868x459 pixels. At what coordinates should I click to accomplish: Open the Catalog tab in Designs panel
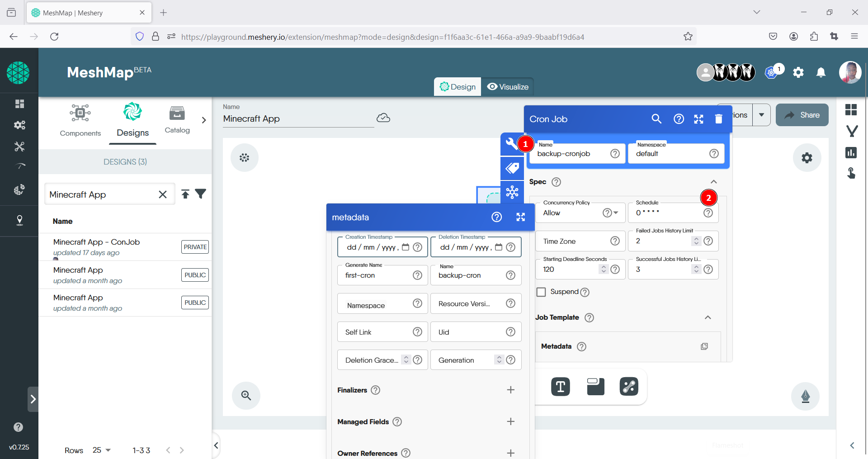pyautogui.click(x=177, y=119)
